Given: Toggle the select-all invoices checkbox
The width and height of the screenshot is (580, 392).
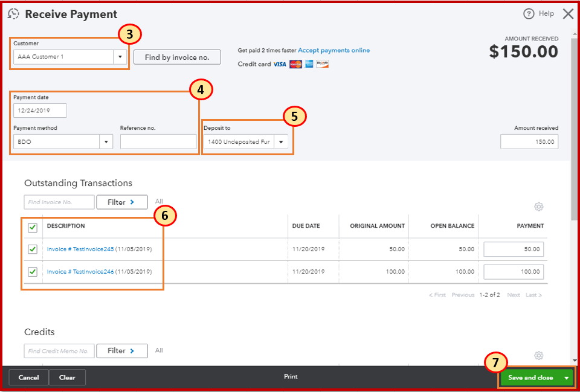Looking at the screenshot, I should click(x=33, y=228).
